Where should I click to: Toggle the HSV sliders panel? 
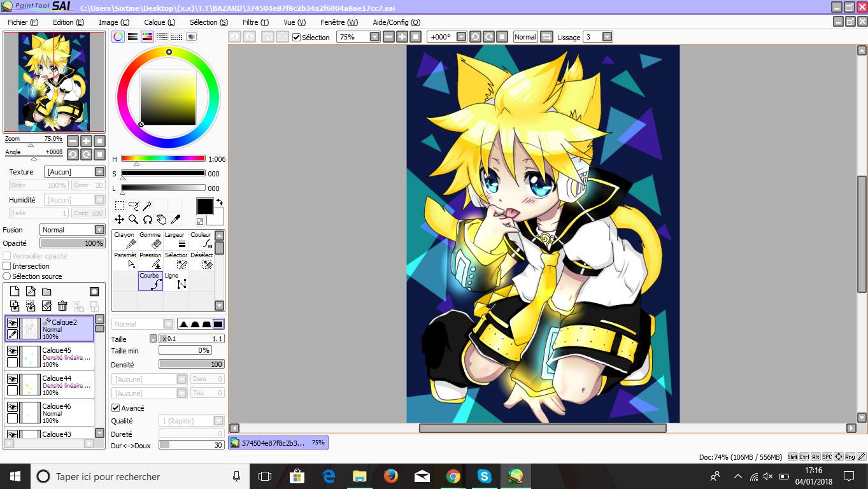147,37
